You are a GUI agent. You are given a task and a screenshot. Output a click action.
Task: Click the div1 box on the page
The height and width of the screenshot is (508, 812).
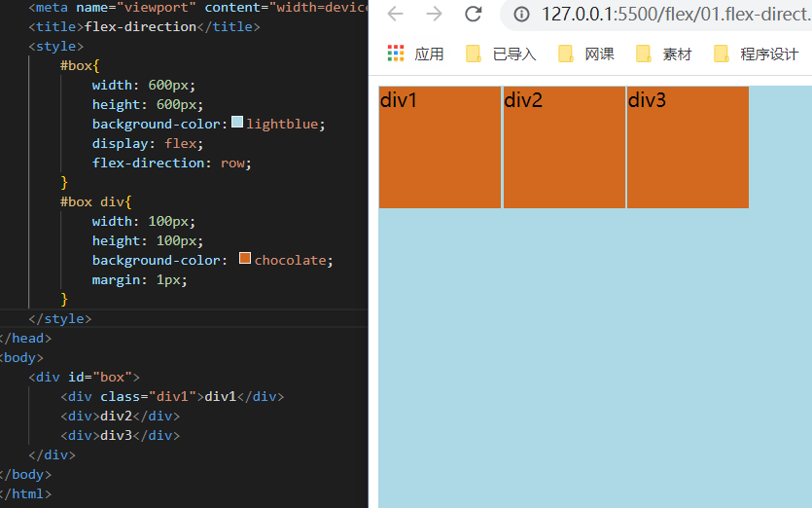point(440,148)
